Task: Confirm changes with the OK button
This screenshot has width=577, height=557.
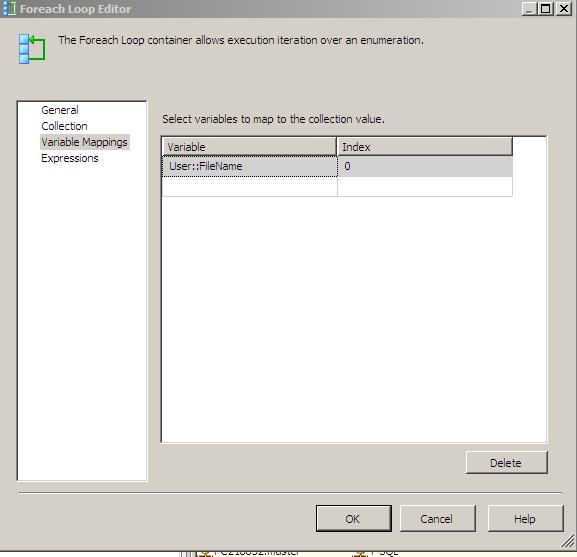Action: coord(353,519)
